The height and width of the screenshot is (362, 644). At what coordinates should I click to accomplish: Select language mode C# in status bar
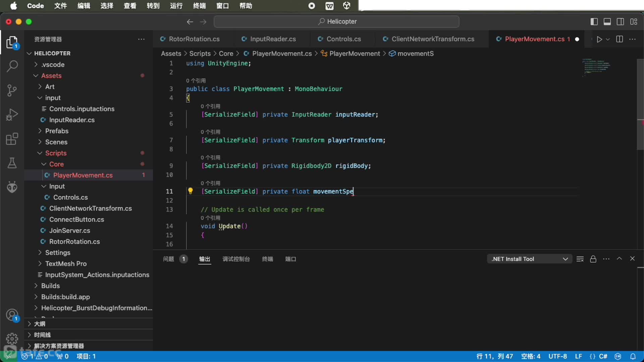pyautogui.click(x=603, y=356)
